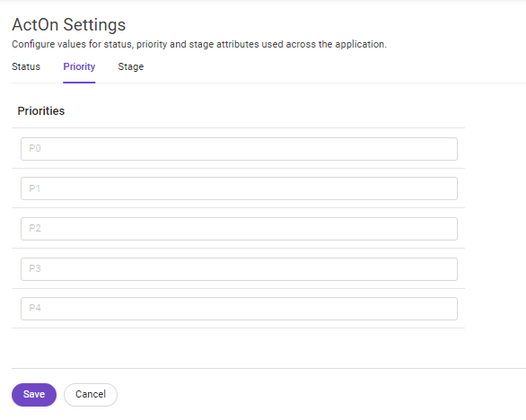526x420 pixels.
Task: Click into the P2 priority field
Action: pos(239,229)
